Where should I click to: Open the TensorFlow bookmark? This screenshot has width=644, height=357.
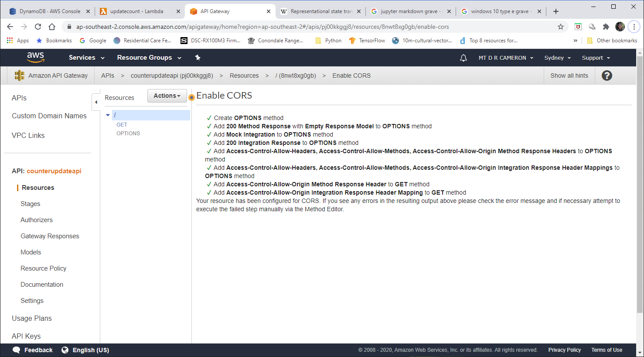(367, 41)
